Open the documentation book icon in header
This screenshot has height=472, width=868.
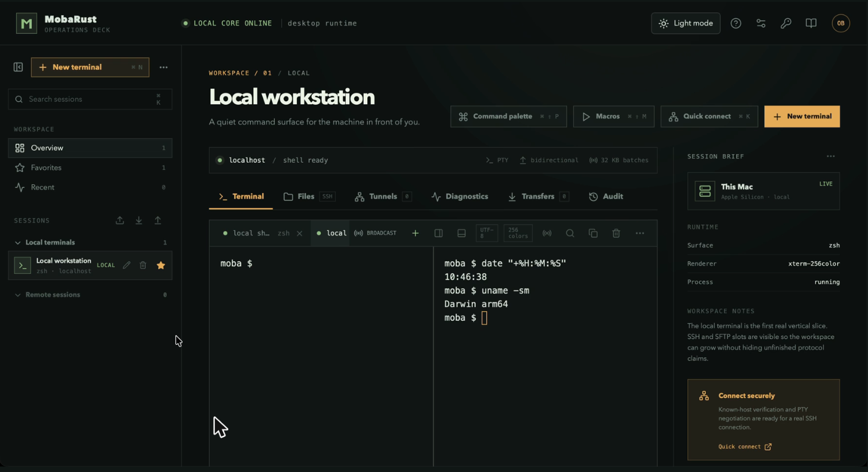point(811,23)
